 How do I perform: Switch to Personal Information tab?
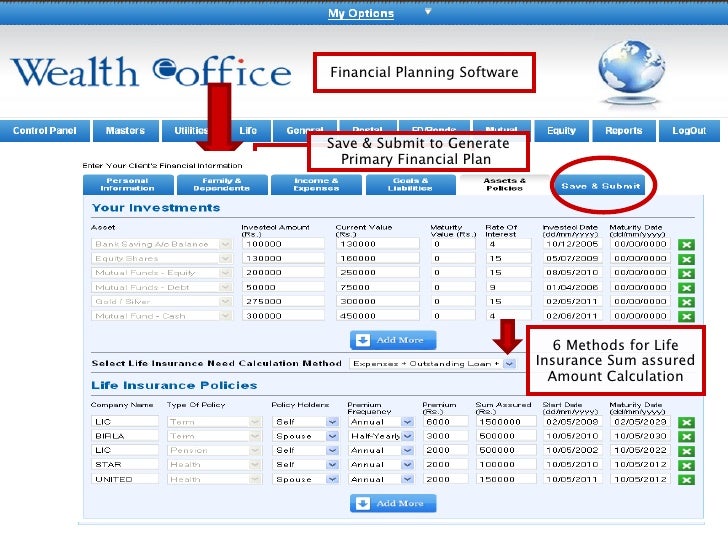128,185
